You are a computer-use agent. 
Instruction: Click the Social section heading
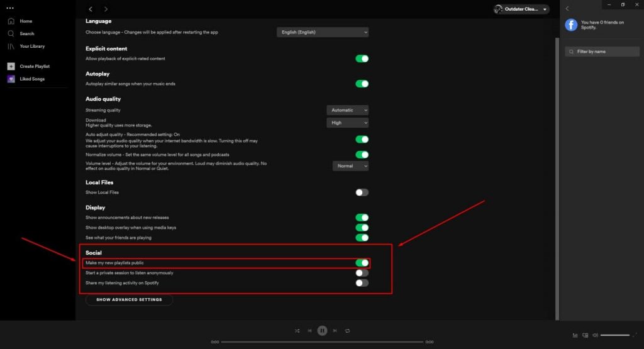coord(93,253)
